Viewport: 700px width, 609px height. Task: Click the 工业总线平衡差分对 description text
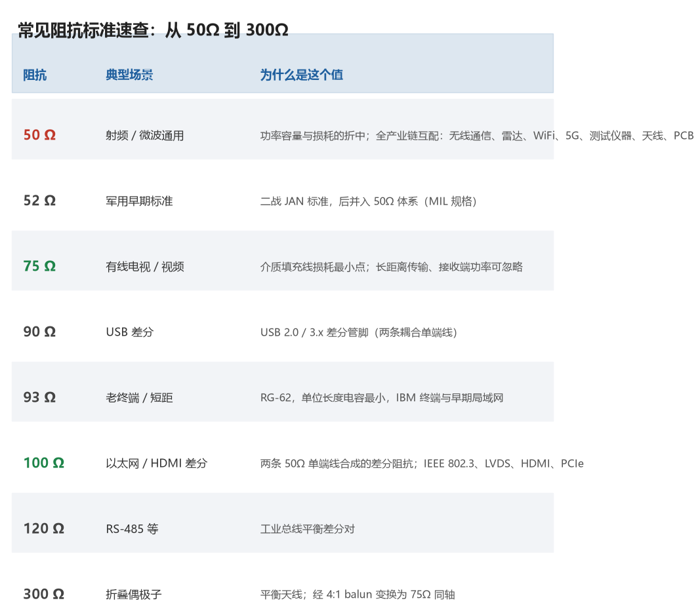click(308, 528)
